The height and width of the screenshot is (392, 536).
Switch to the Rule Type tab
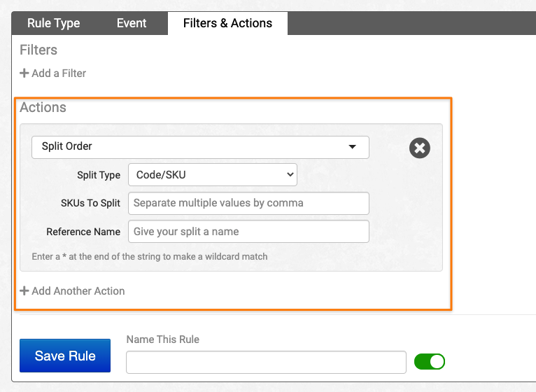(54, 23)
